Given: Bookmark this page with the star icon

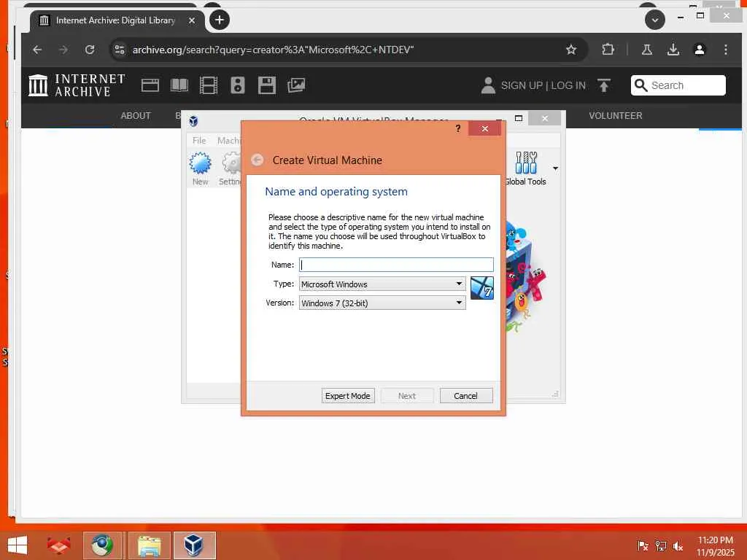Looking at the screenshot, I should 571,50.
